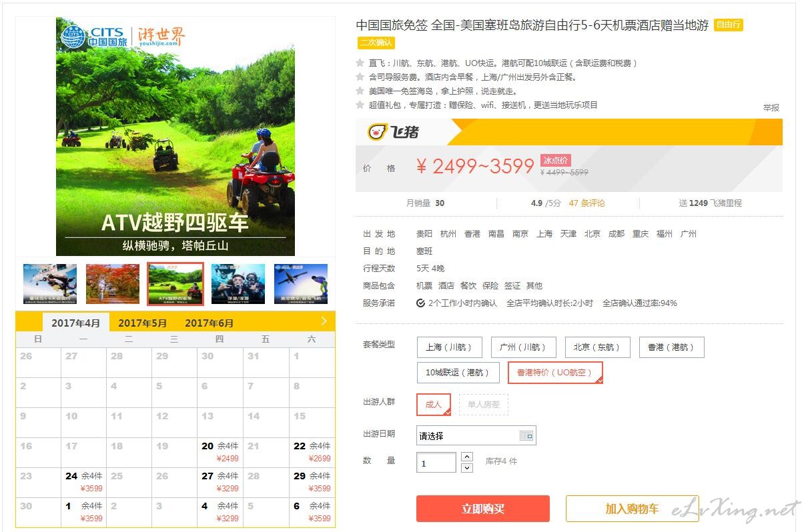The width and height of the screenshot is (808, 532).
Task: Click the 自由行 tag
Action: (x=728, y=25)
